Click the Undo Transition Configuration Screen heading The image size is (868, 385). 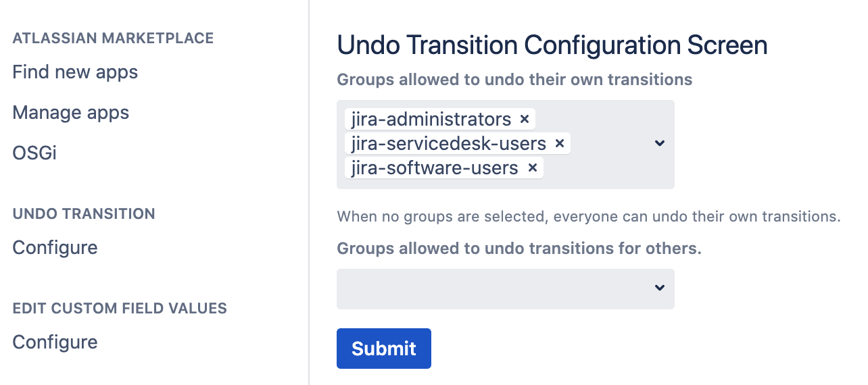coord(552,45)
